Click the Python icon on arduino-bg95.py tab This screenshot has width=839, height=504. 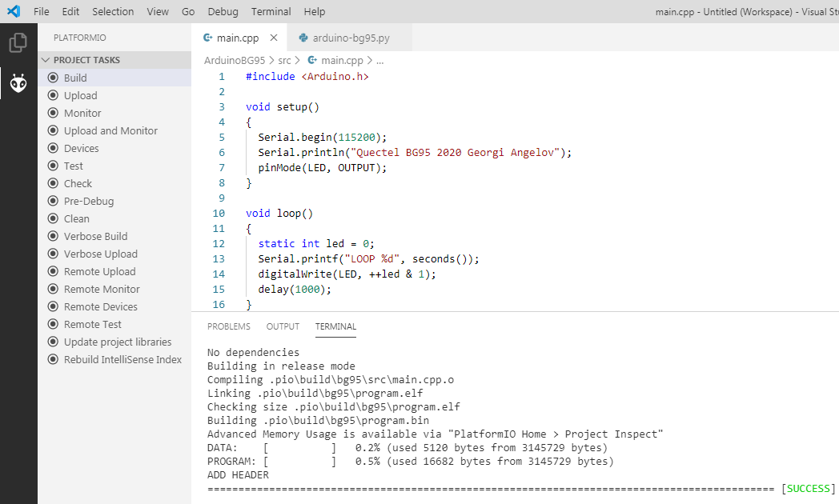click(303, 38)
